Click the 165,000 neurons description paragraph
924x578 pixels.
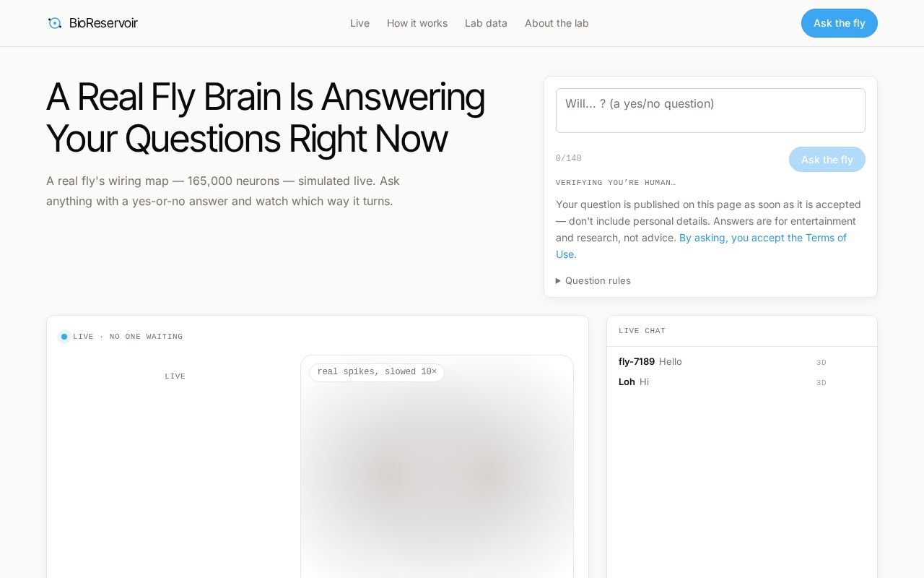[223, 191]
